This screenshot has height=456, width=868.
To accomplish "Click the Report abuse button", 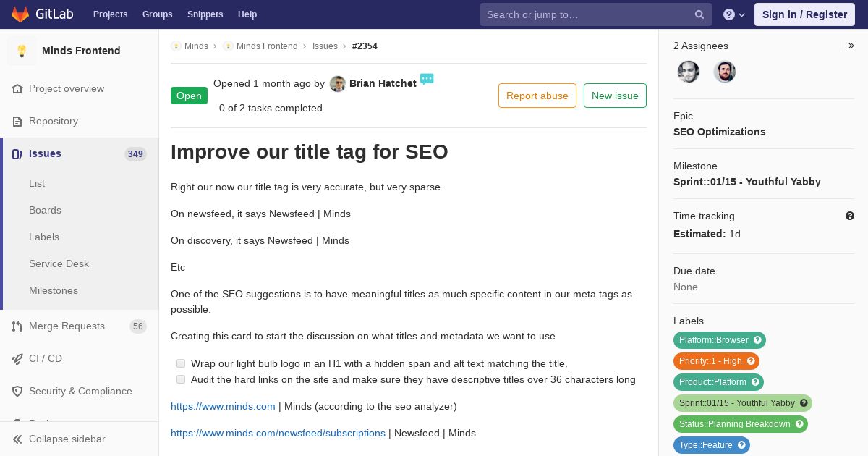I will (537, 96).
